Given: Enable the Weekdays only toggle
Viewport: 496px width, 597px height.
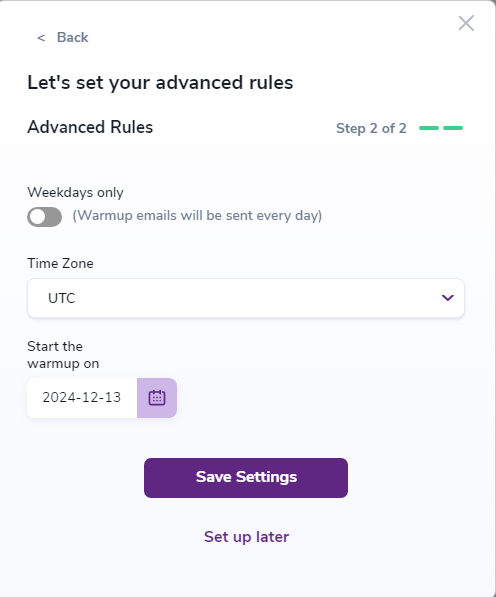Looking at the screenshot, I should click(45, 217).
